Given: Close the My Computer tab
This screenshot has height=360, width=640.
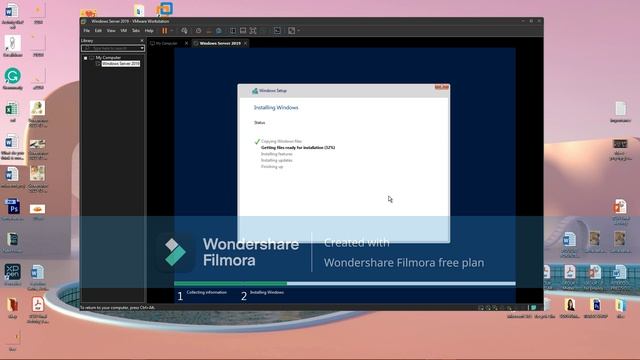Looking at the screenshot, I should 187,43.
